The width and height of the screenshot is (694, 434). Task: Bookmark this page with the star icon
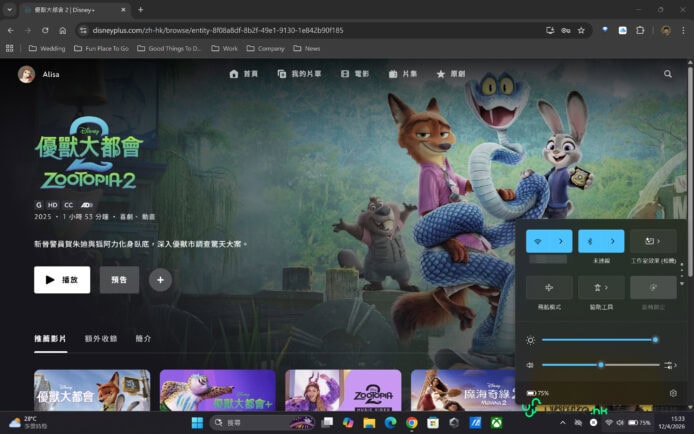coord(581,30)
